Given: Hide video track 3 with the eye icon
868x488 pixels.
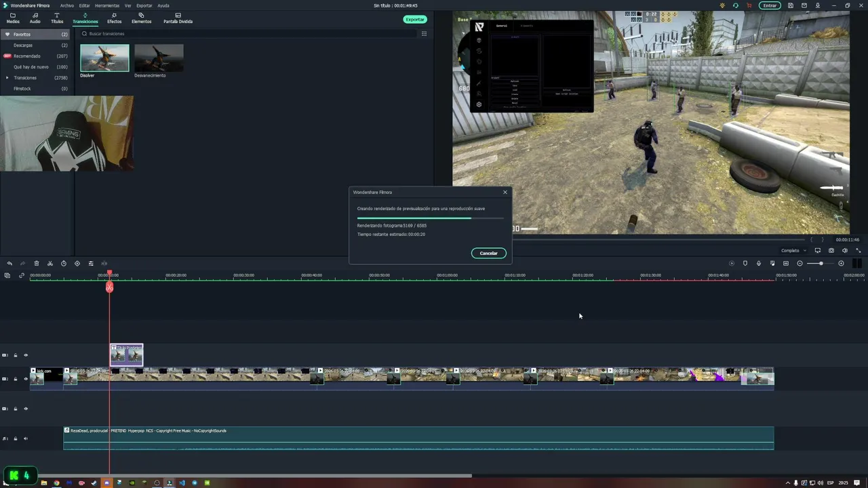Looking at the screenshot, I should pos(26,355).
